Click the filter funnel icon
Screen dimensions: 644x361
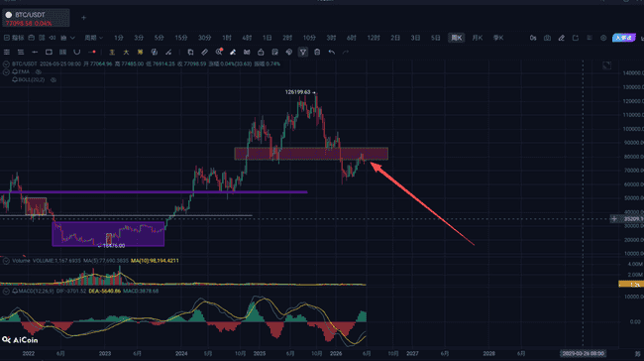(303, 53)
